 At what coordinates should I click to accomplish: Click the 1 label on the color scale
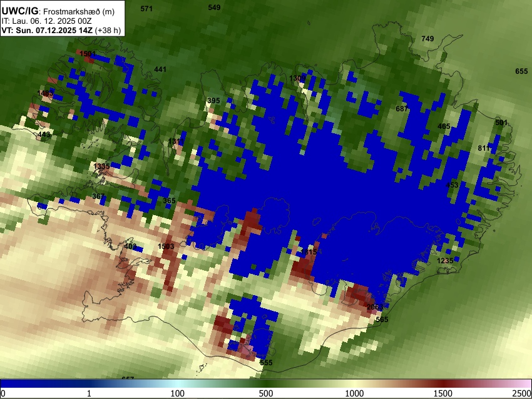point(89,393)
